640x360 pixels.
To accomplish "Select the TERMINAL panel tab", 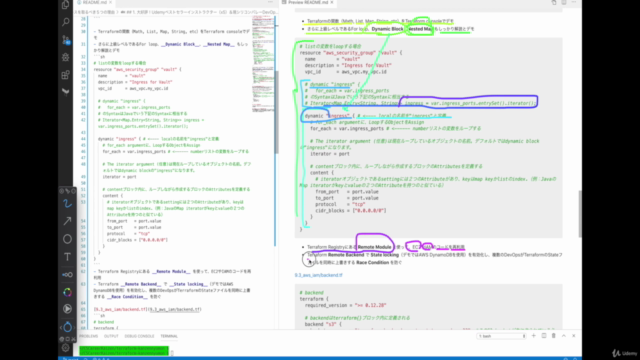I will tap(169, 336).
